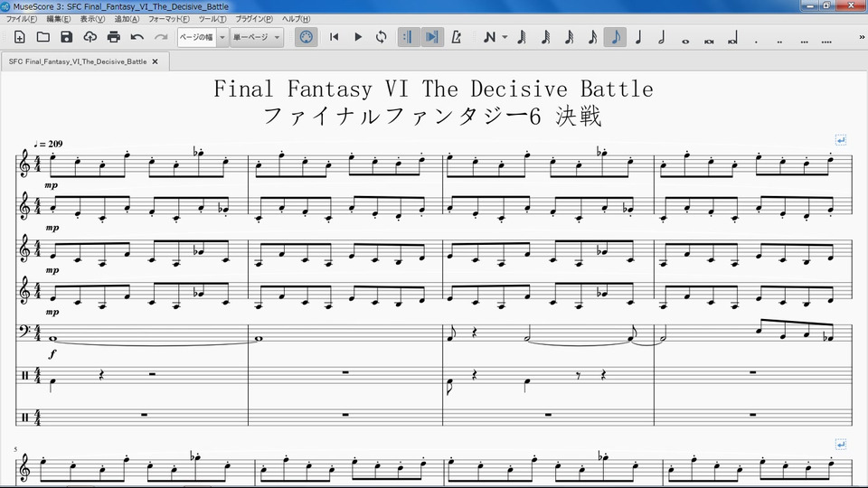Undo the last action

coord(137,37)
